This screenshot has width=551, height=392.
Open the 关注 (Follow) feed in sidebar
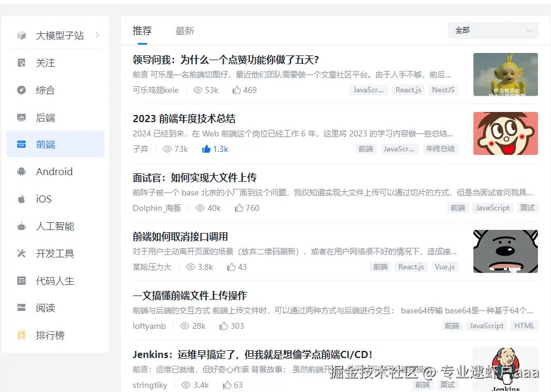coord(38,63)
